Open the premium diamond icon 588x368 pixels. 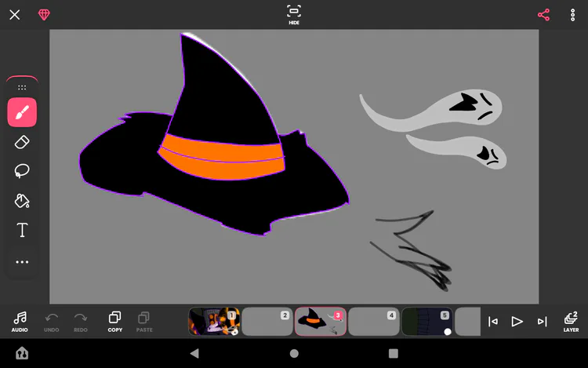click(44, 15)
